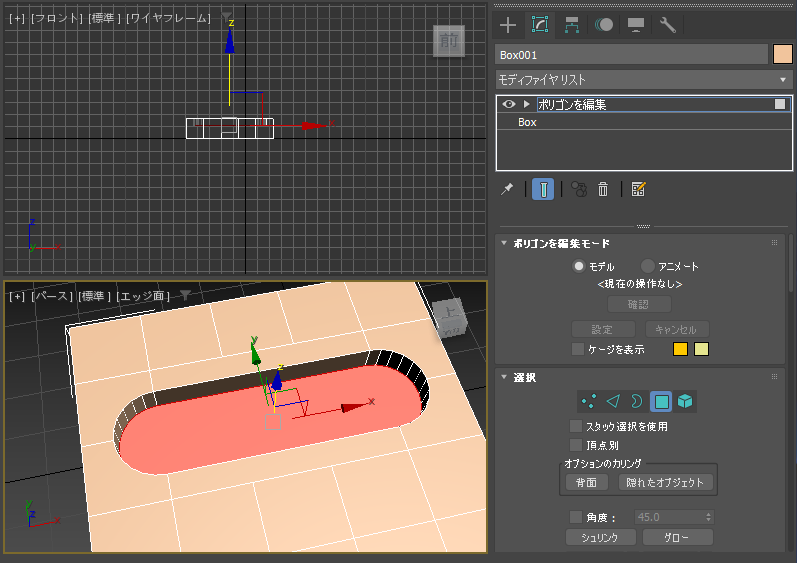Viewport: 797px width, 563px height.
Task: Open the orange cage color swatch
Action: (x=680, y=349)
